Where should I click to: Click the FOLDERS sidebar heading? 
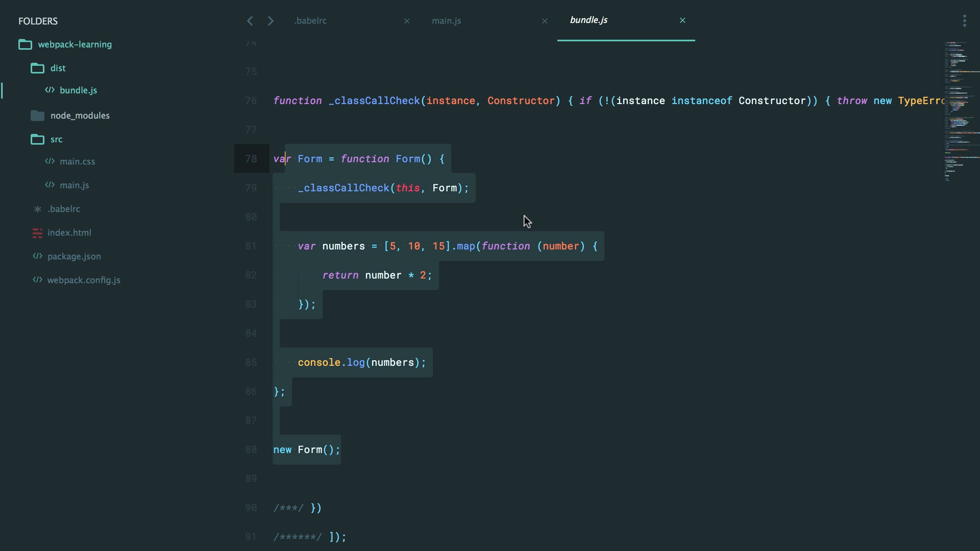pyautogui.click(x=38, y=21)
